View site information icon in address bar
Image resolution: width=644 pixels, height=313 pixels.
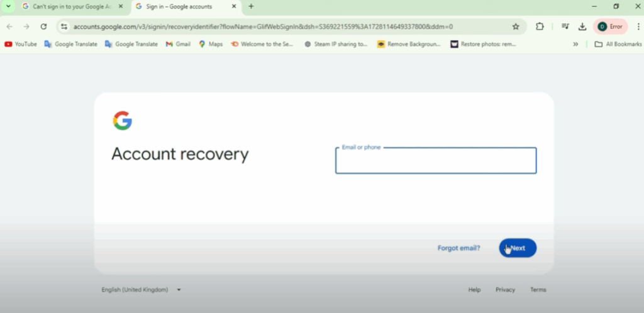coord(64,26)
